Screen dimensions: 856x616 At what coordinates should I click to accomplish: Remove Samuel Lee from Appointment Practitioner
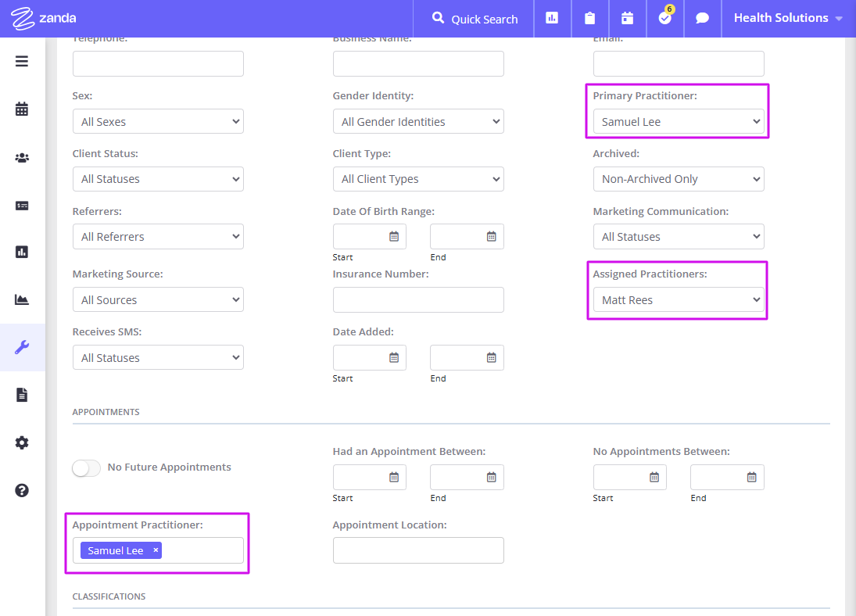point(155,550)
